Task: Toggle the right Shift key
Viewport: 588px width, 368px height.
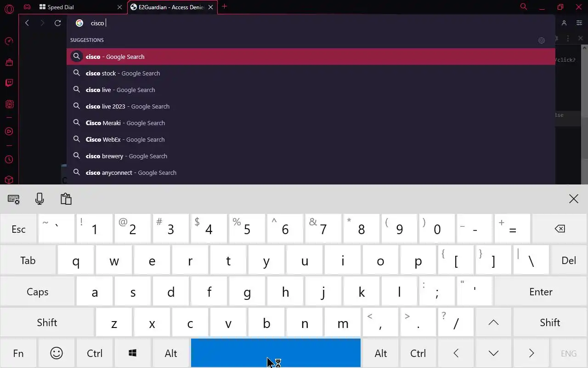Action: tap(550, 322)
